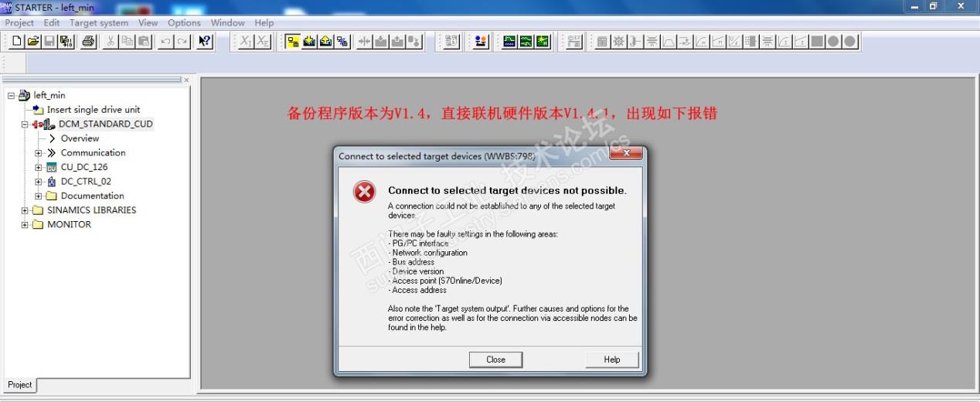Open a project via the folder icon
The width and height of the screenshot is (980, 402).
[33, 42]
